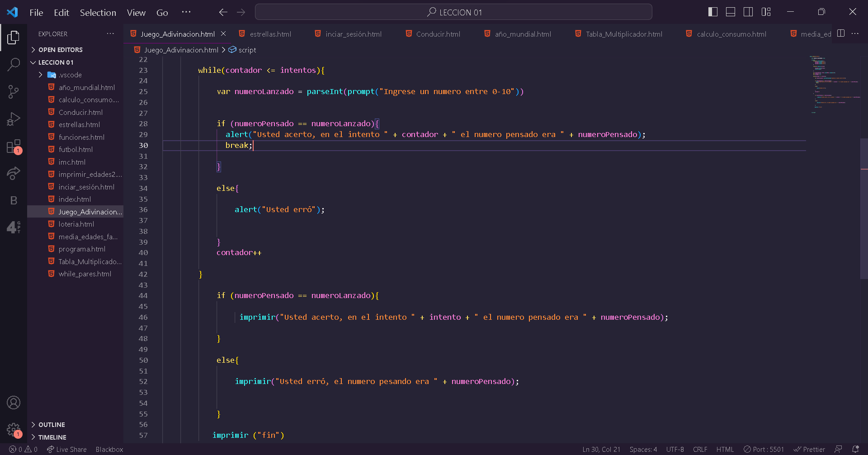
Task: Open the Manage gear icon
Action: click(14, 430)
